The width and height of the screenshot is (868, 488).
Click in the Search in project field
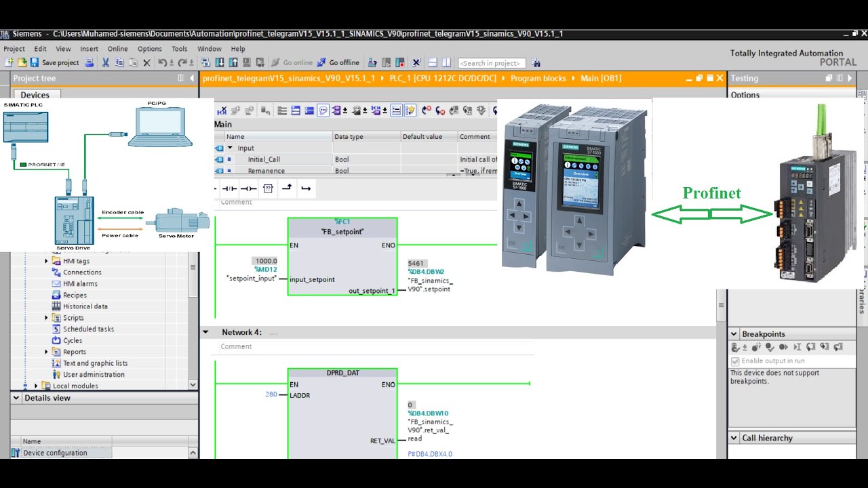tap(492, 63)
